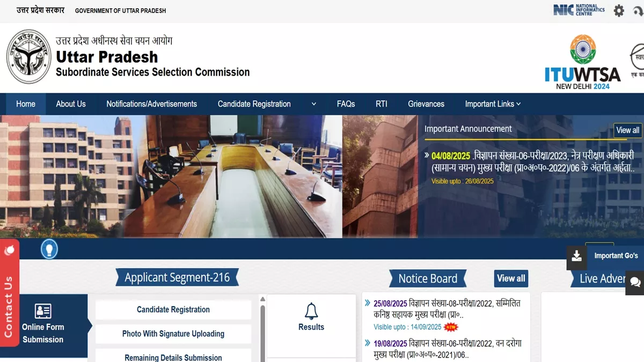Click the Results bell icon
Viewport: 644px width, 362px height.
click(x=311, y=311)
